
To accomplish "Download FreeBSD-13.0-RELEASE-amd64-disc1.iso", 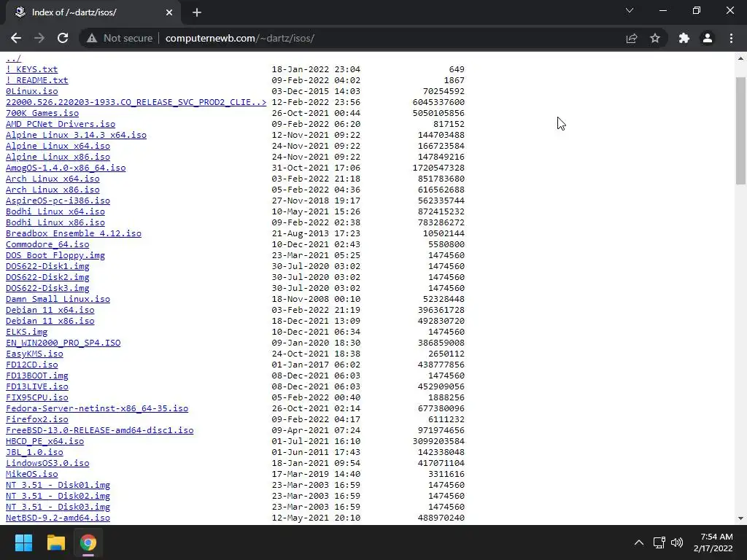I will pyautogui.click(x=99, y=431).
